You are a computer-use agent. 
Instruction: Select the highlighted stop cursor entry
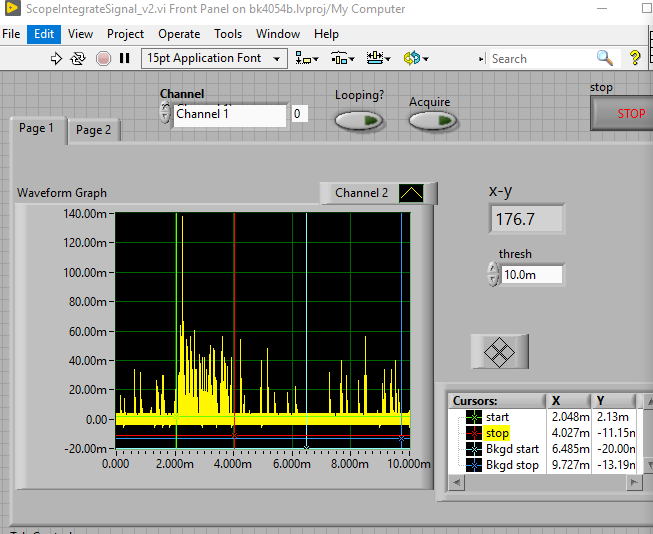[497, 433]
